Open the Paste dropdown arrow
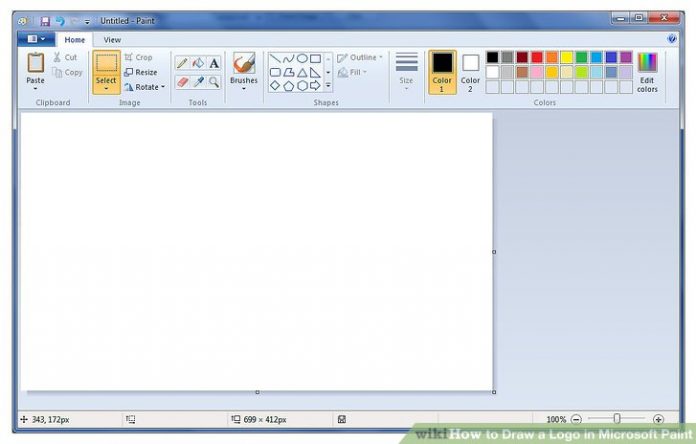 point(35,89)
